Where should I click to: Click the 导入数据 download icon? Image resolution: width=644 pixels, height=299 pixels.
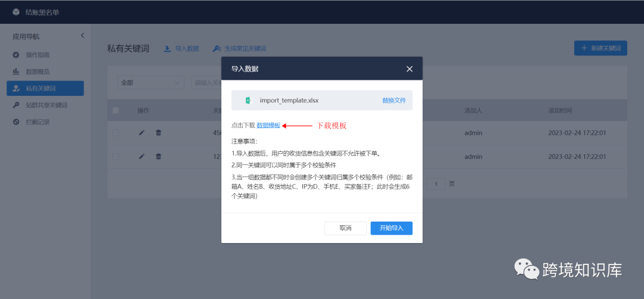point(167,49)
